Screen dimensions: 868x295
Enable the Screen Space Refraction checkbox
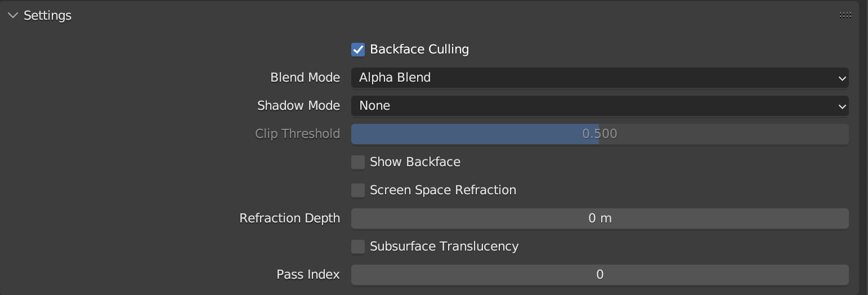point(358,190)
